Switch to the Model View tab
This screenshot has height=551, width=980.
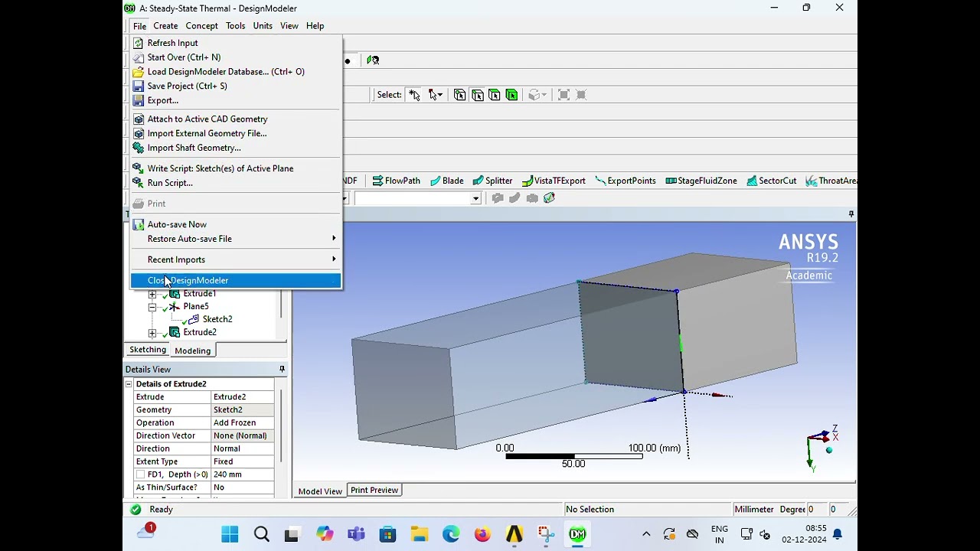coord(320,491)
